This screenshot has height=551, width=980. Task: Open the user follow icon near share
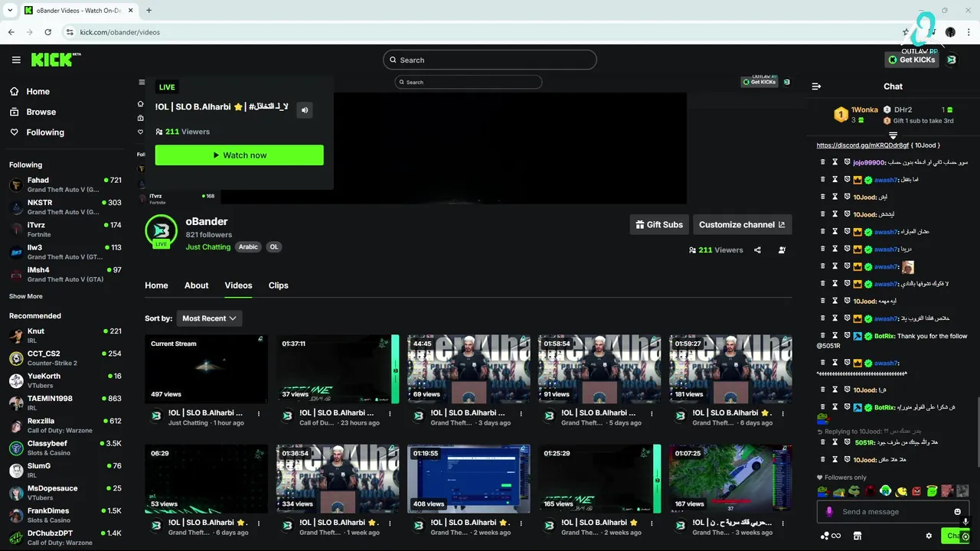[782, 250]
